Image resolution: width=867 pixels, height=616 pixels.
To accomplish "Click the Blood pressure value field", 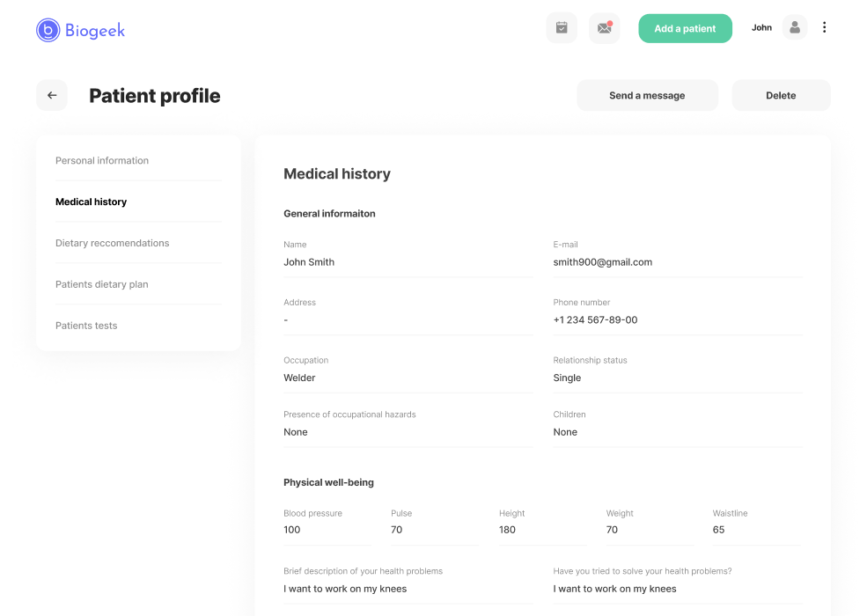I will coord(327,530).
